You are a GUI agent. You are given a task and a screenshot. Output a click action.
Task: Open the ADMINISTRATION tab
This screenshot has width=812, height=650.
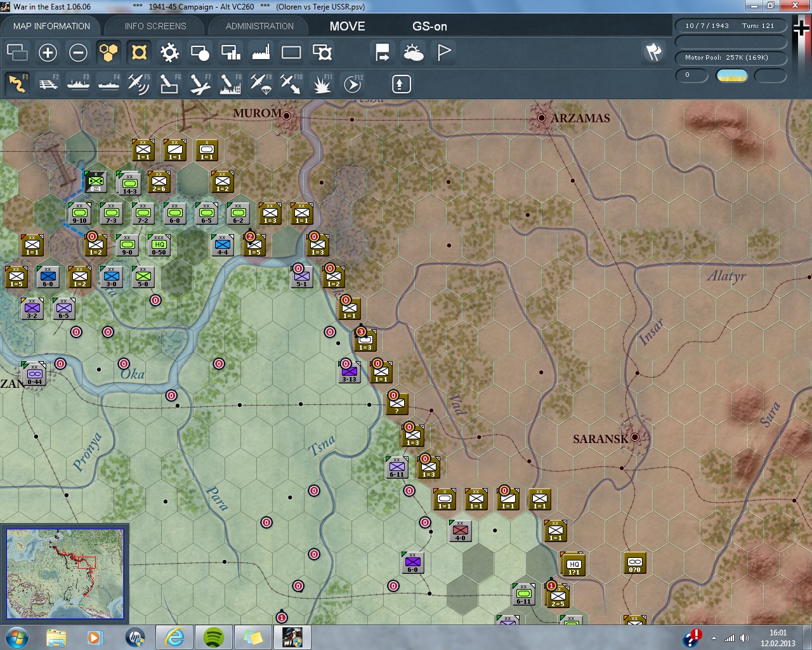259,26
